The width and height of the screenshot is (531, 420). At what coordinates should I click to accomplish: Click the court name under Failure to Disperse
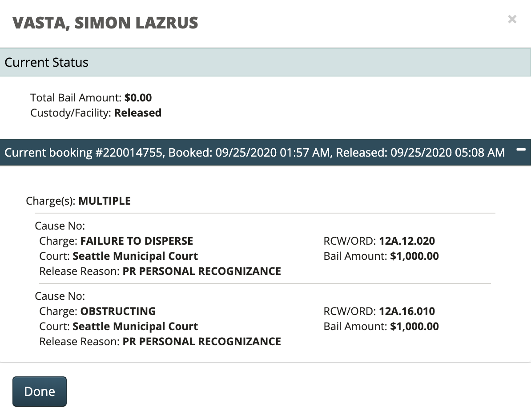(x=135, y=256)
